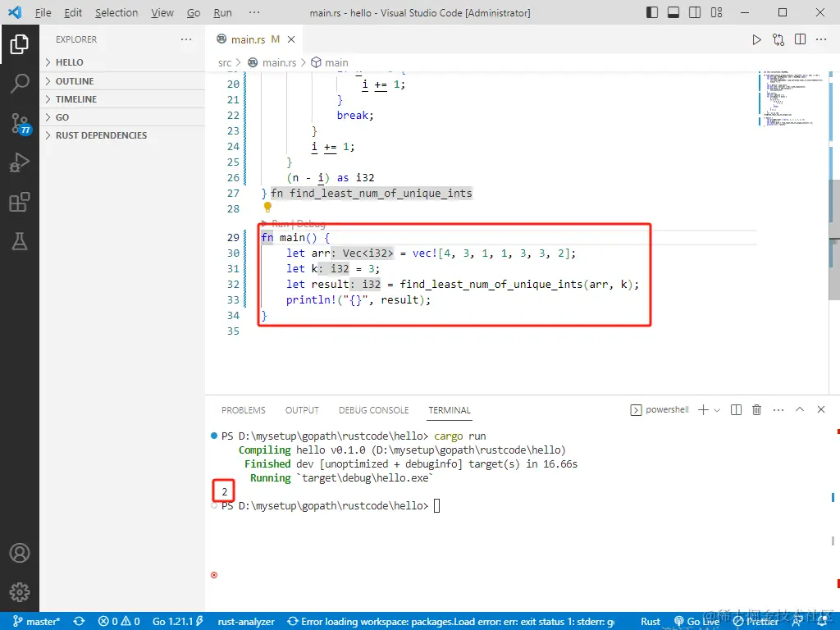Click Error loading workspace status message
Image resolution: width=840 pixels, height=630 pixels.
(x=450, y=622)
